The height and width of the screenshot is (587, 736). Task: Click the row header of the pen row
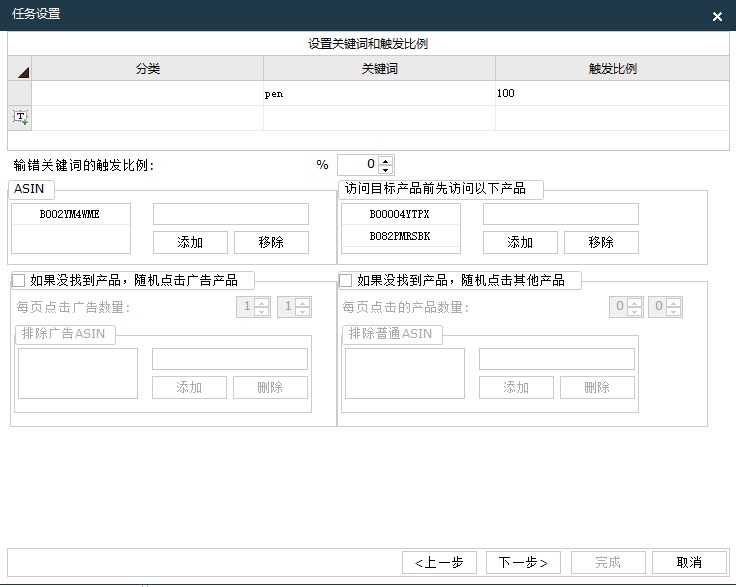pos(20,93)
